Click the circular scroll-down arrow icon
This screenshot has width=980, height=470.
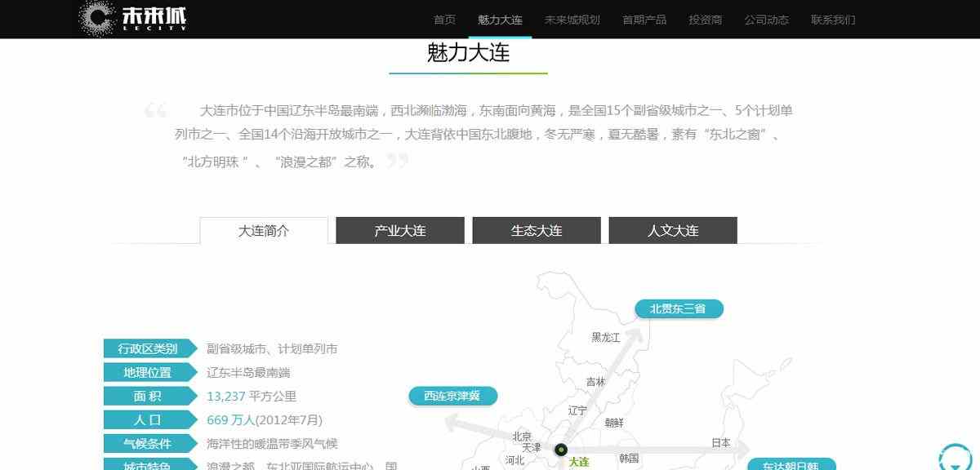pos(955,456)
